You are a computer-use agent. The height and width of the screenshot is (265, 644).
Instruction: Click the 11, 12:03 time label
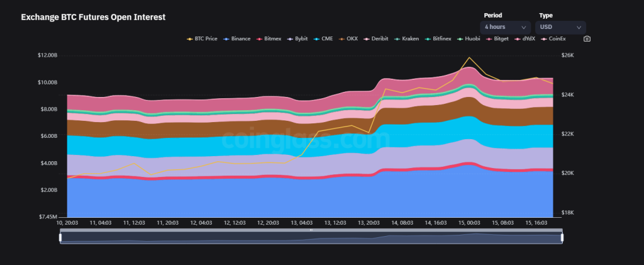(x=134, y=223)
